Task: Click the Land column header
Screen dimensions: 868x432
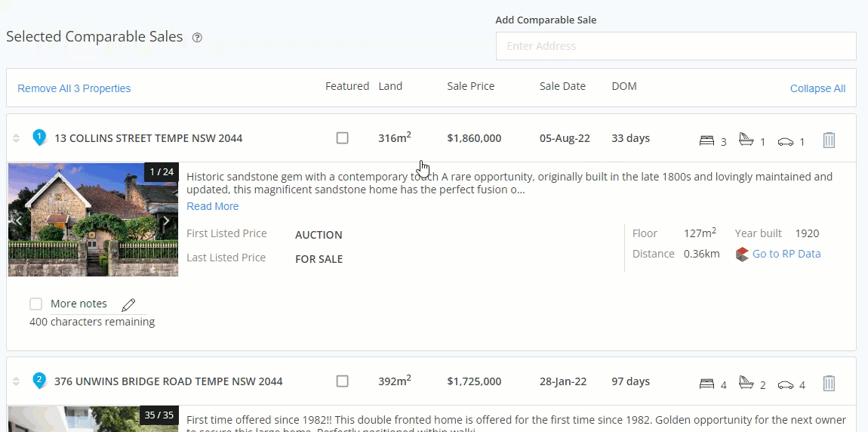Action: pos(390,86)
